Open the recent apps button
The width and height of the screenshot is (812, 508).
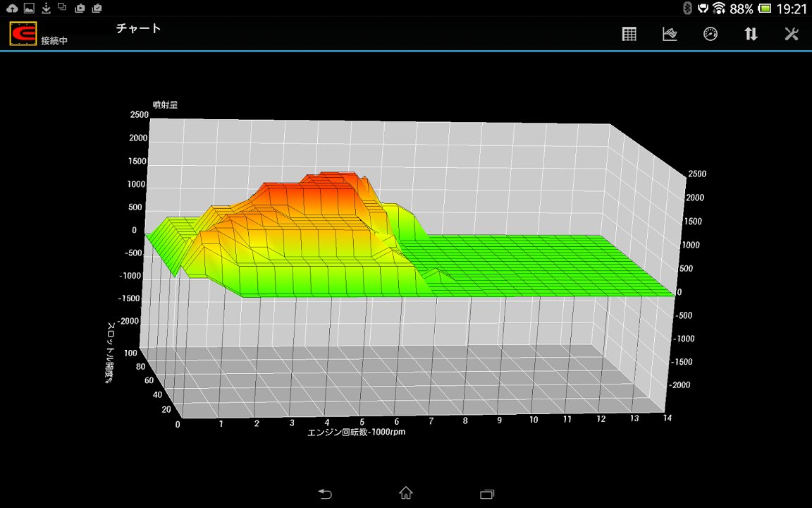point(487,493)
